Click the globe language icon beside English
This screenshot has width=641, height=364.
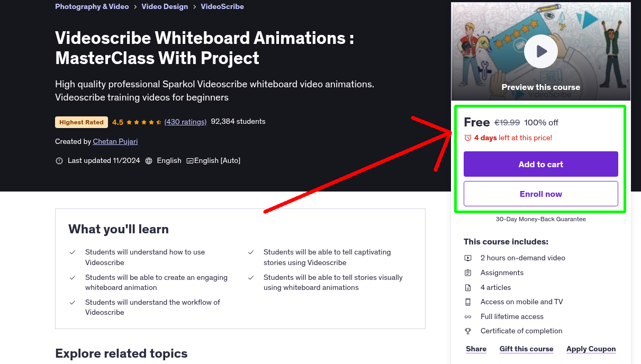pyautogui.click(x=149, y=160)
